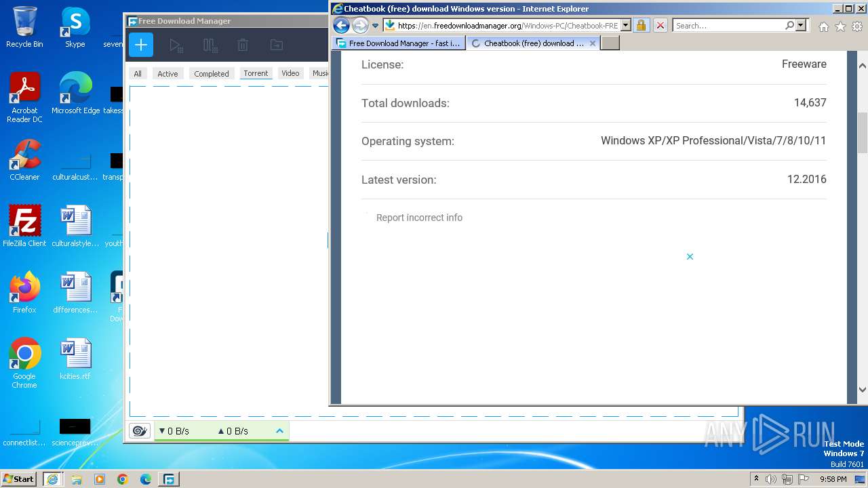Screen dimensions: 868x488
Task: Open the Microsoft Edge desktop shortcut
Action: [75, 94]
